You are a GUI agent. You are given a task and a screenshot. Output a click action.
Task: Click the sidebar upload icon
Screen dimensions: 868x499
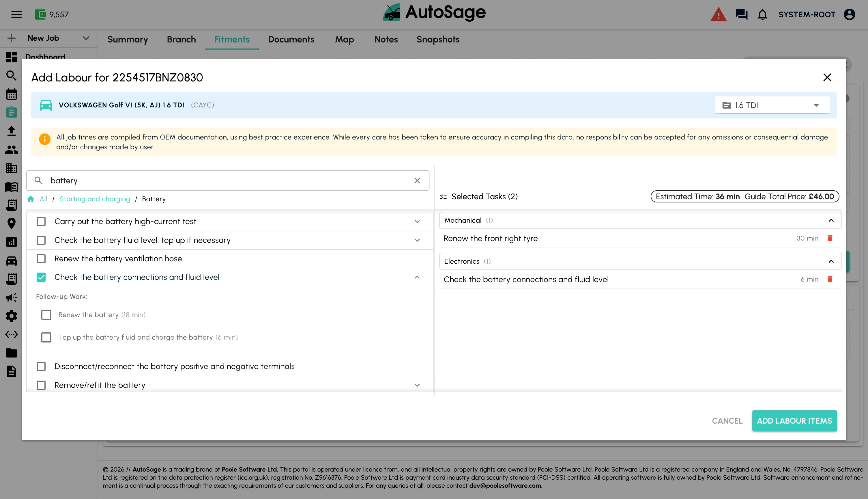click(x=11, y=131)
